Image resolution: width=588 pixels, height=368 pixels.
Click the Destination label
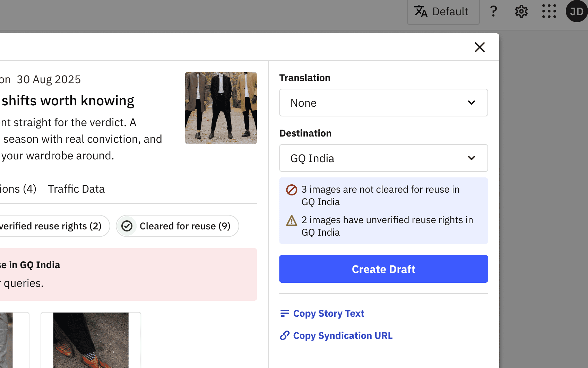[305, 133]
